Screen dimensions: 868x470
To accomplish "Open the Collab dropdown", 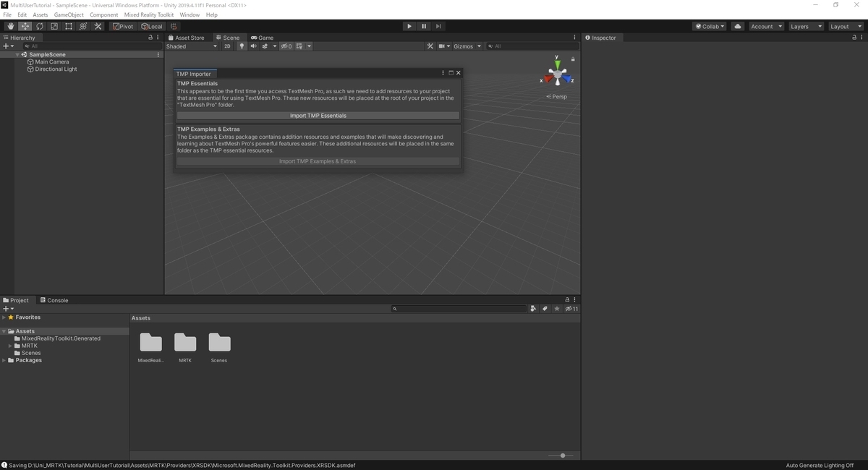I will (710, 27).
